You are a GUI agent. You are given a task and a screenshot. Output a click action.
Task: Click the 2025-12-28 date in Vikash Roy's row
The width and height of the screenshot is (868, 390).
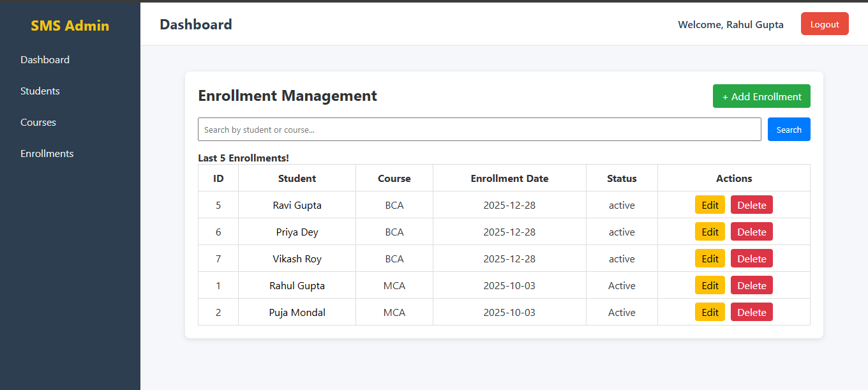(509, 259)
